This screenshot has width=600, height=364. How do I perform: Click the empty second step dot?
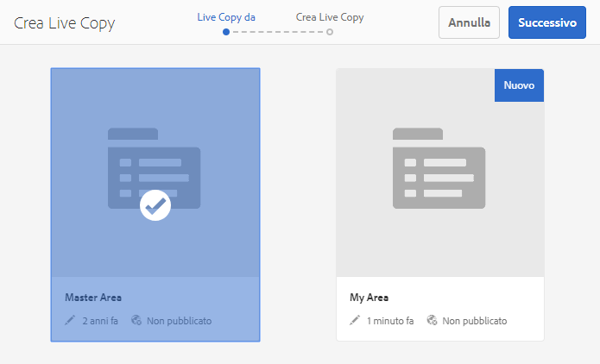coord(329,32)
